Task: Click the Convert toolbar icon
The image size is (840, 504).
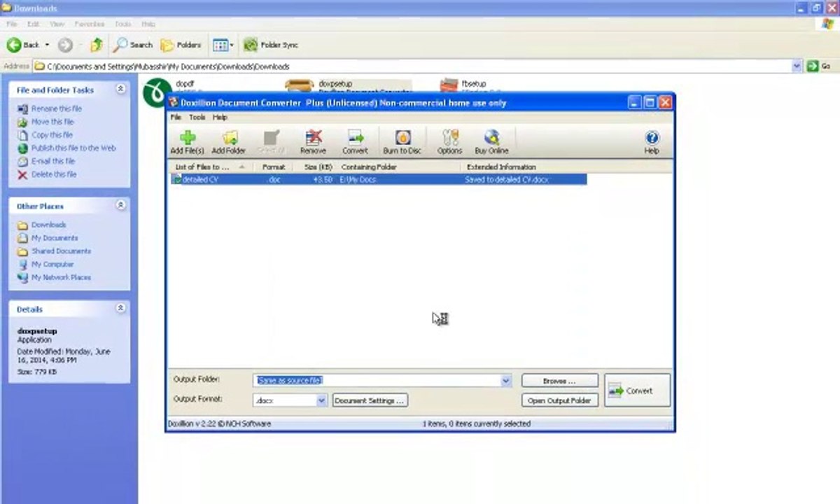Action: pos(355,142)
